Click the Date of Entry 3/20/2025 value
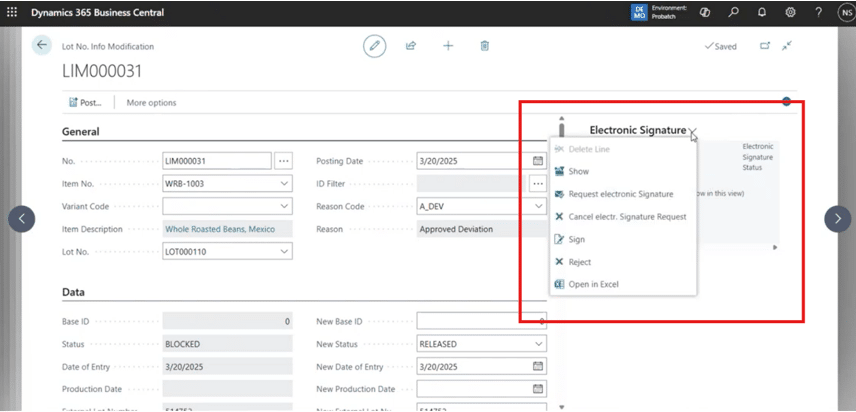Image resolution: width=856 pixels, height=412 pixels. pos(227,366)
